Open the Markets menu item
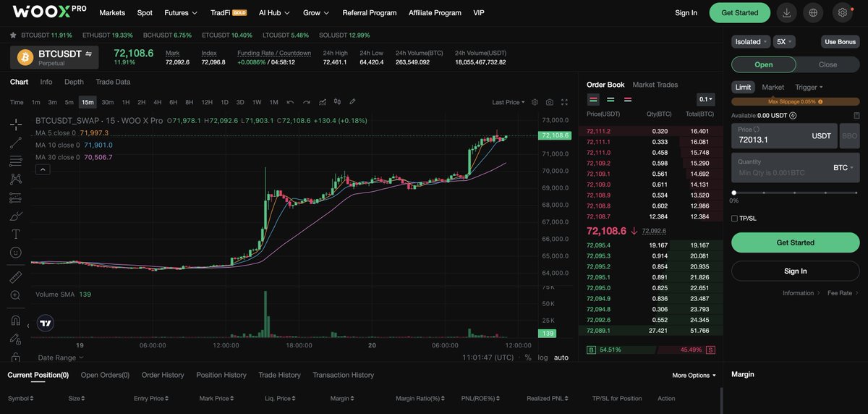The width and height of the screenshot is (868, 414). coord(112,13)
